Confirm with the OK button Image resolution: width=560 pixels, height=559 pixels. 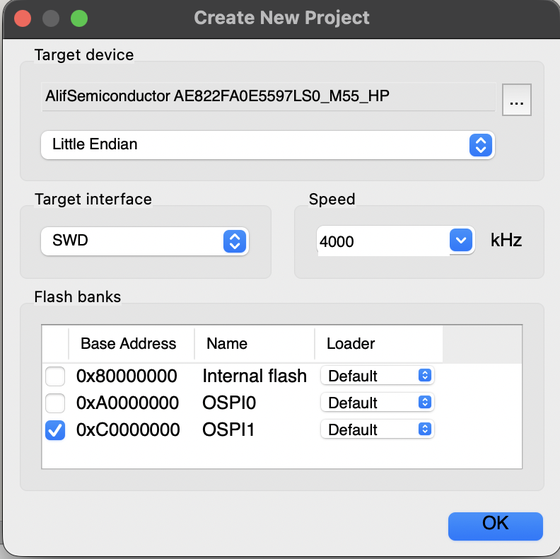coord(495,526)
